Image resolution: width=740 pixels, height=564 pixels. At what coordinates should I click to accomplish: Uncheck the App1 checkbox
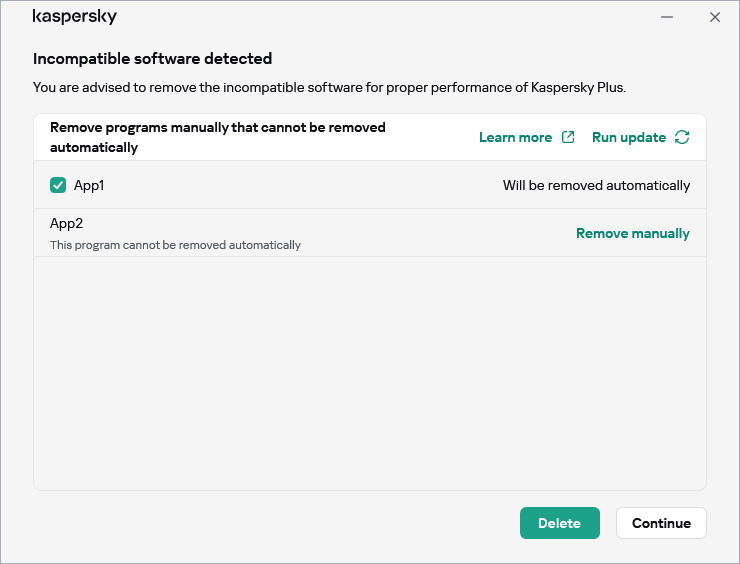tap(58, 185)
